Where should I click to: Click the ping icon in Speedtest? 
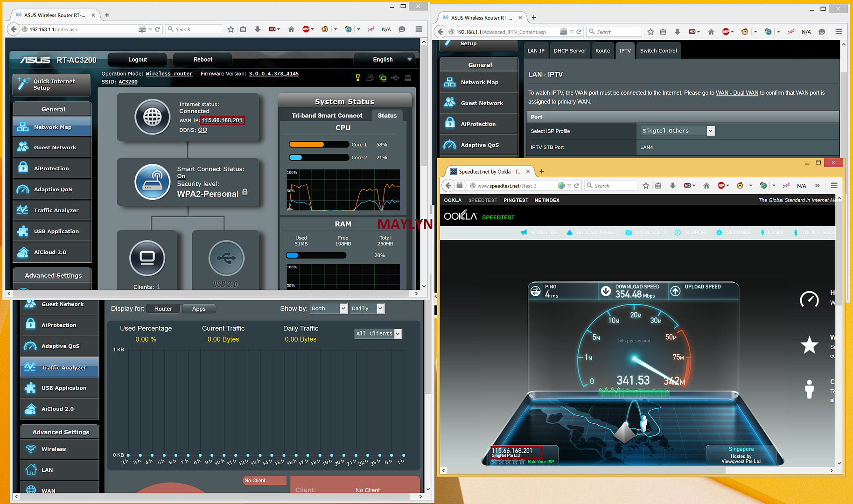[535, 291]
